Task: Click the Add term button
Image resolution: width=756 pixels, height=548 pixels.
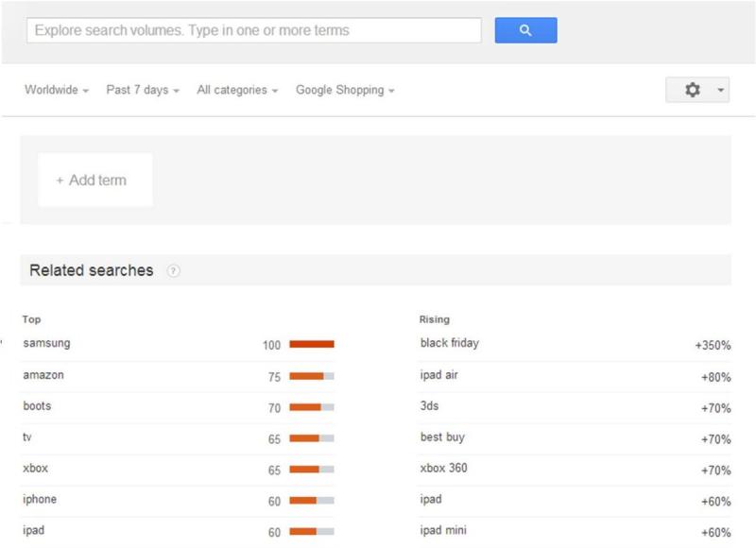Action: coord(95,180)
